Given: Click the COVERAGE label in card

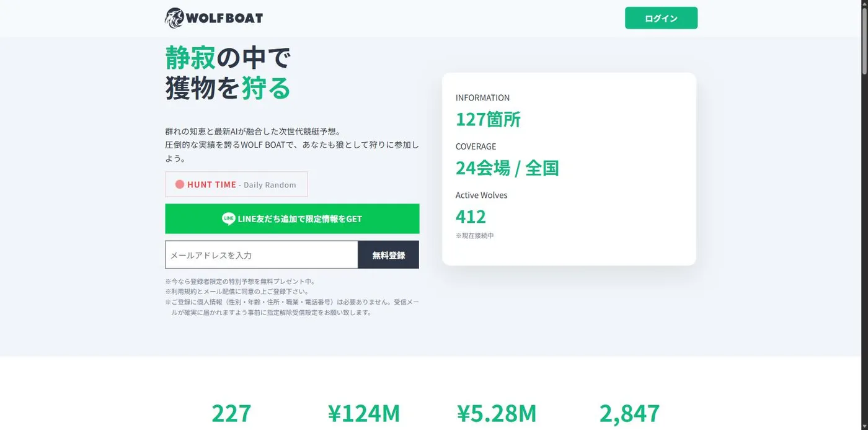Looking at the screenshot, I should click(476, 146).
